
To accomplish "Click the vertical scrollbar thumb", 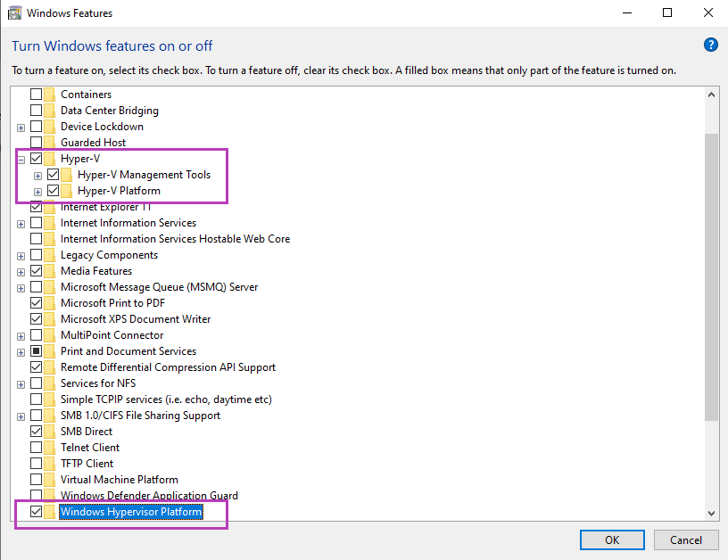I will coord(711,277).
